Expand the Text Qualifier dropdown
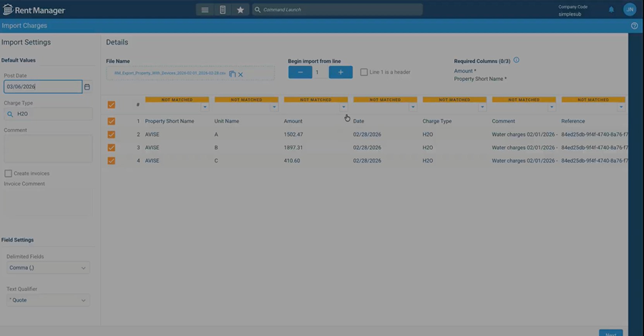 (x=48, y=300)
